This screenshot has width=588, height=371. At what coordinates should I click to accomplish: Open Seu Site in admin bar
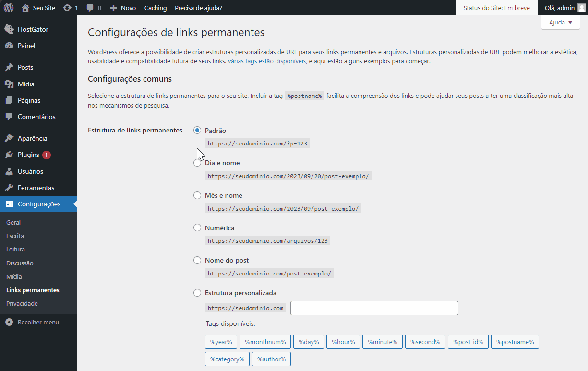(x=38, y=8)
